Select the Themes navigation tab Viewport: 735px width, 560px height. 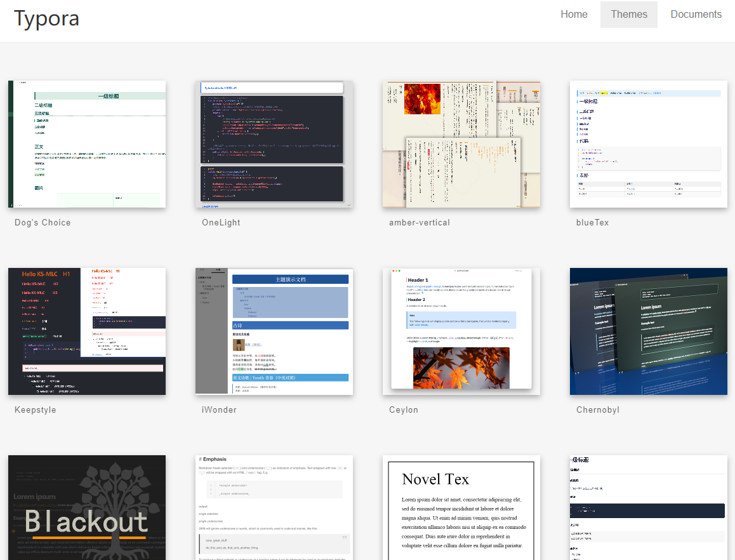pos(628,15)
